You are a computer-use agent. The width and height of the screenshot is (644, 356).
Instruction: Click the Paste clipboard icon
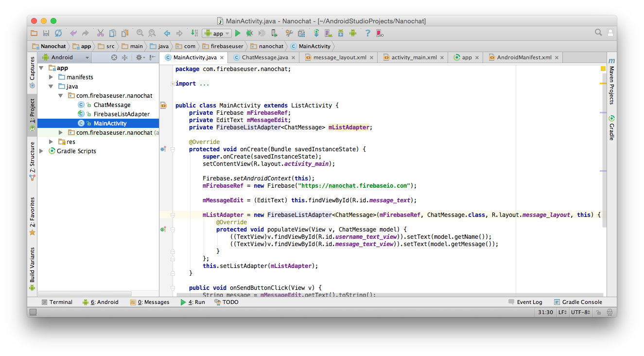point(125,33)
